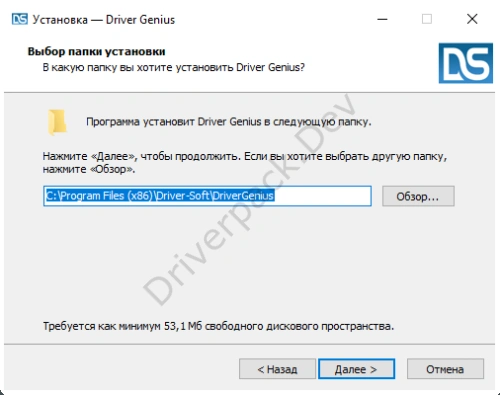The image size is (500, 395).
Task: Click text 'В какую папку вы хотите установить'
Action: point(138,68)
